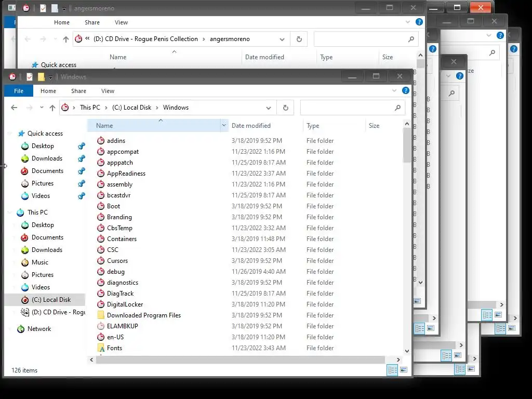This screenshot has width=532, height=399.
Task: Open recent locations dropdown in Windows window
Action: coord(42,107)
